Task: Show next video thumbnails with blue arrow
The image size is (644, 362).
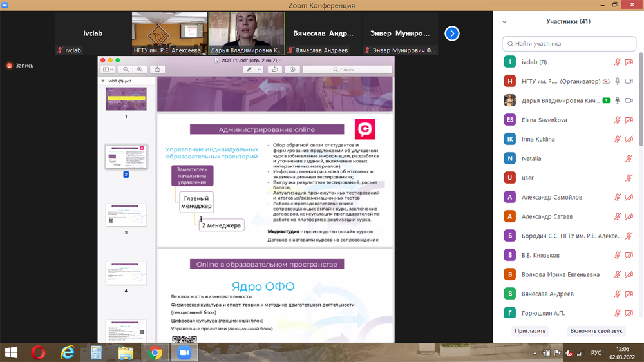Action: click(452, 33)
